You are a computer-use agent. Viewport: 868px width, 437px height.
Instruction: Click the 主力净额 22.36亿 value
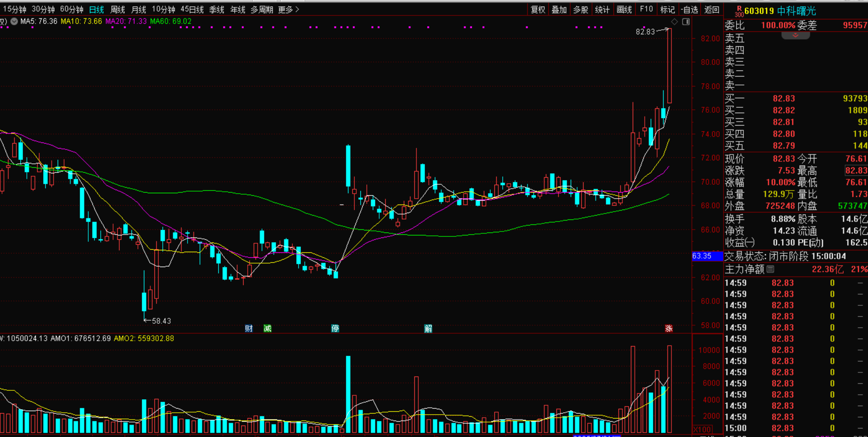pos(827,269)
